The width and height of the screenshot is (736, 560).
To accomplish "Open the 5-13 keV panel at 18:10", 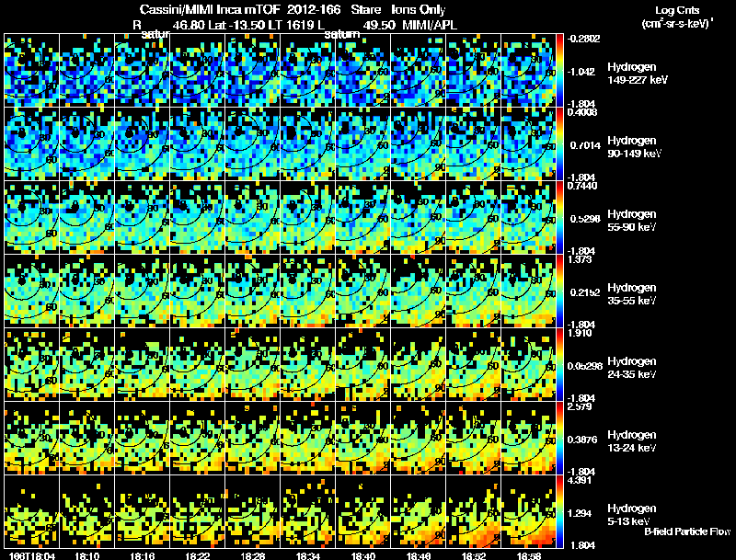I will point(86,512).
